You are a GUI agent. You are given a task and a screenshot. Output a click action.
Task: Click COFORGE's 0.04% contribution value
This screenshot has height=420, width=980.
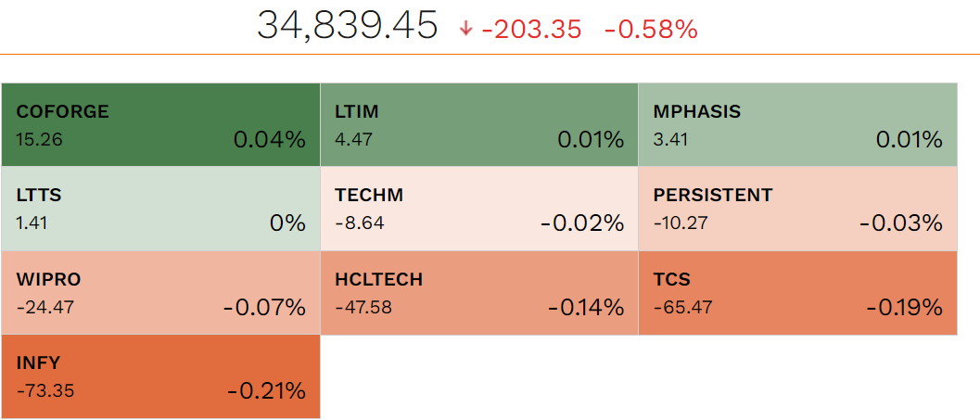[x=270, y=139]
